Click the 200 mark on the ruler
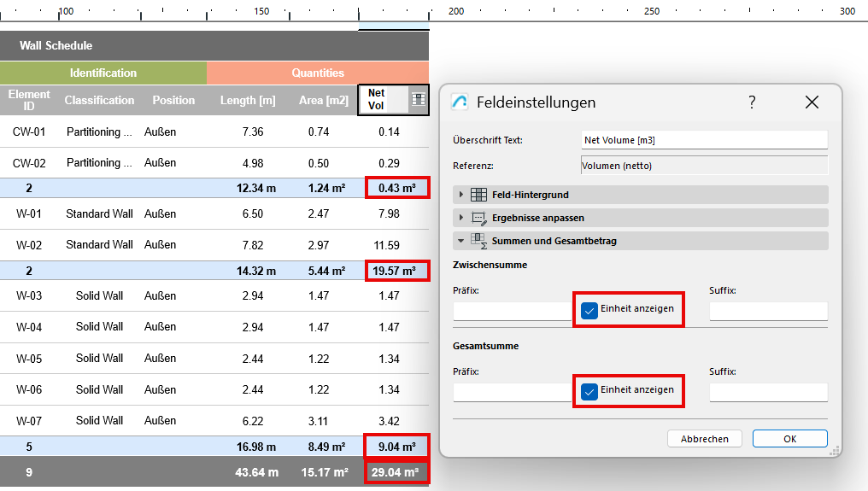This screenshot has width=868, height=491. [x=456, y=11]
